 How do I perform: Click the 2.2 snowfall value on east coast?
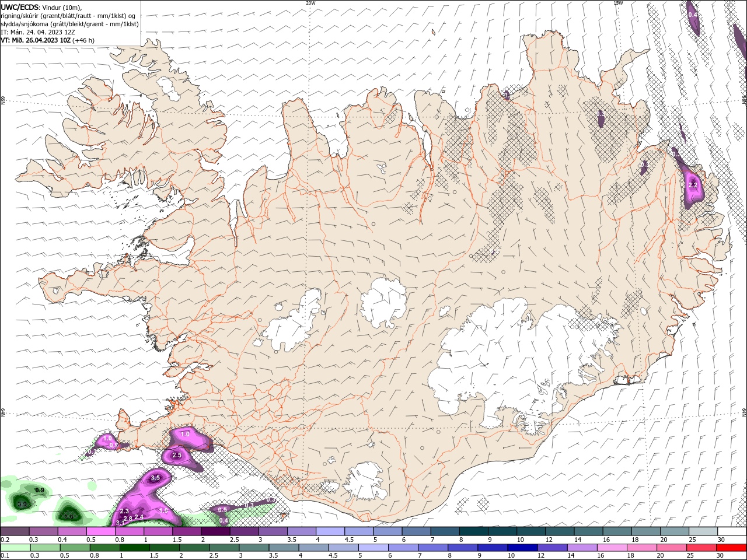693,185
